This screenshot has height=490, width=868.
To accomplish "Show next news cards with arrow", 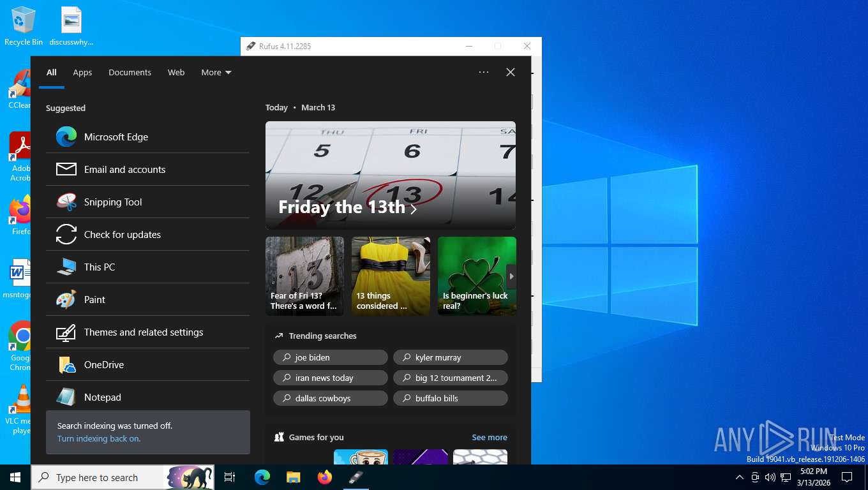I will (511, 276).
